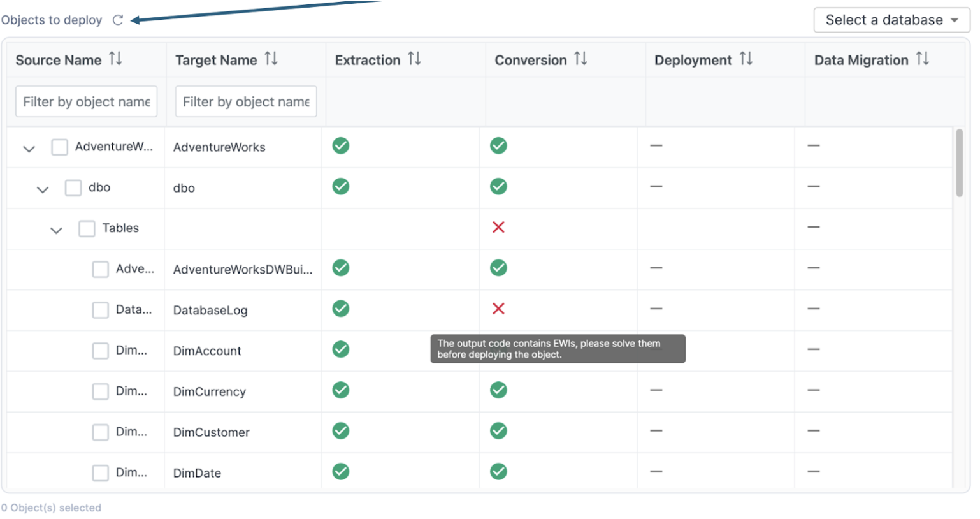Click the Source Name filter input field
This screenshot has width=980, height=519.
click(86, 102)
